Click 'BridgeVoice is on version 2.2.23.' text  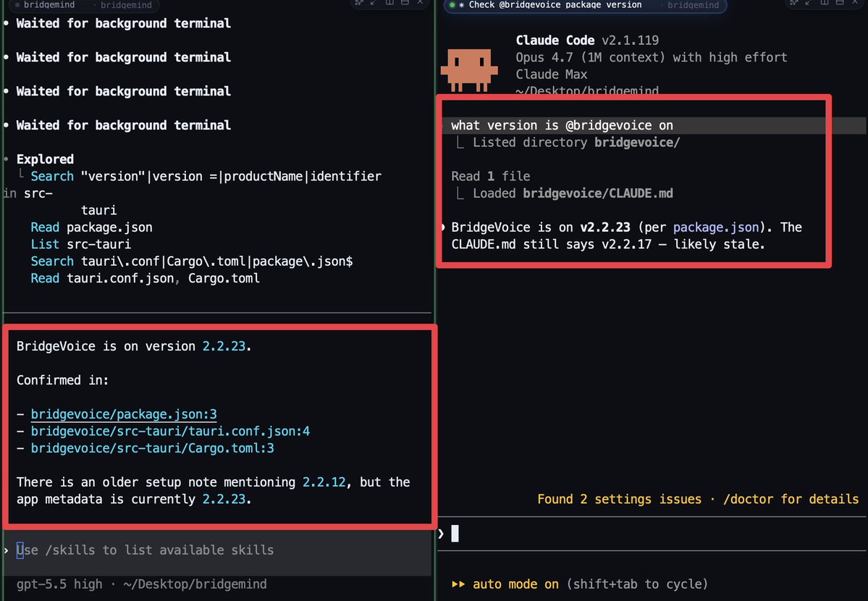point(134,346)
